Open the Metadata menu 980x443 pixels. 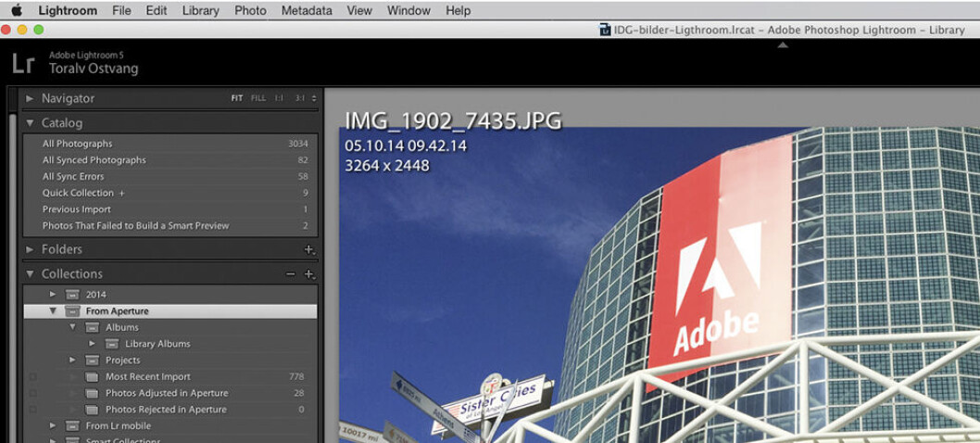tap(307, 10)
